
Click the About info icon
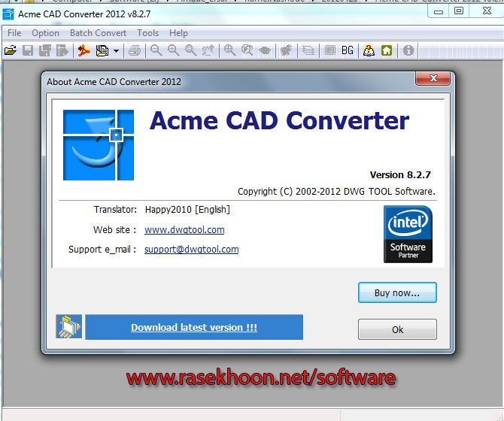pyautogui.click(x=408, y=50)
